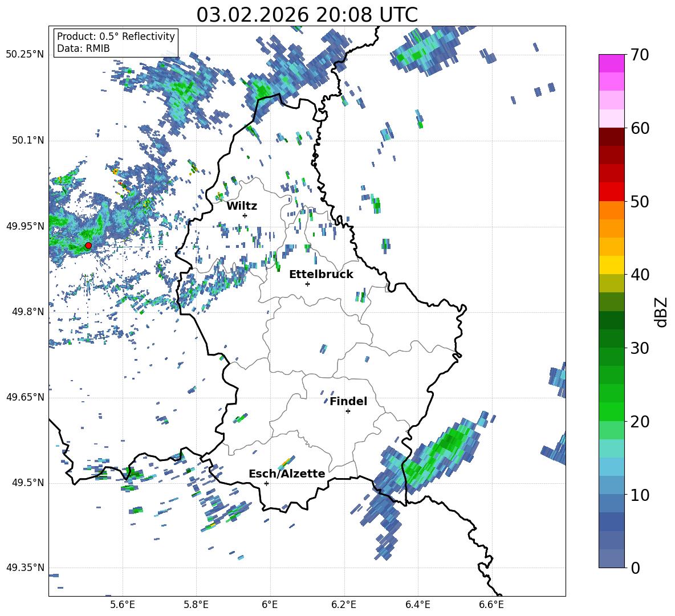This screenshot has height=616, width=675.
Task: Click the 30 value on the colorbar
Action: click(640, 348)
